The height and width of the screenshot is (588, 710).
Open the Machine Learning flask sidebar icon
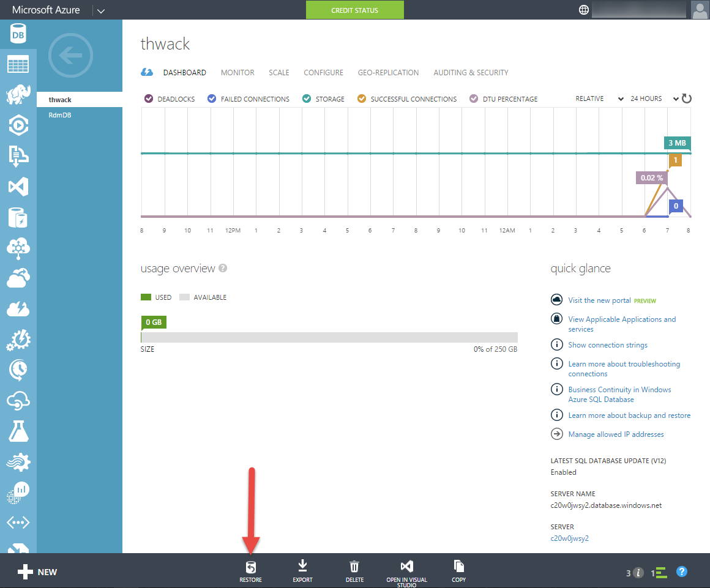click(18, 431)
